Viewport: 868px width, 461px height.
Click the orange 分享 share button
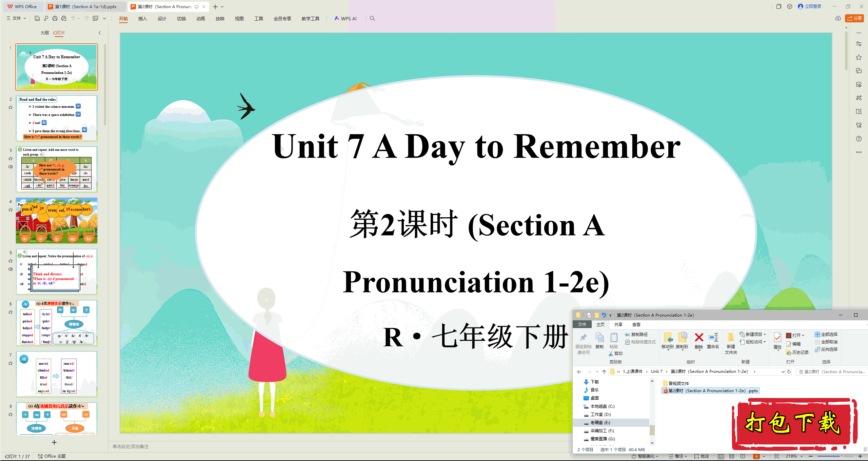click(854, 18)
